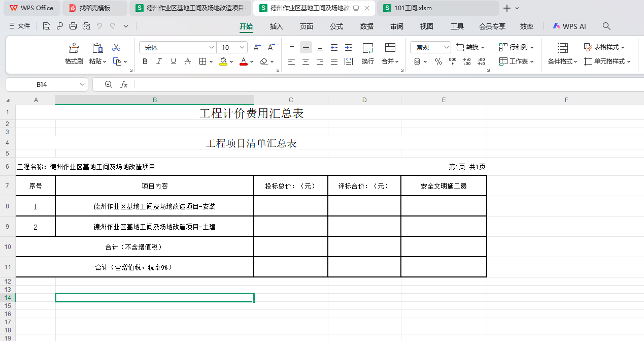Toggle right horizontal text alignment
Viewport: 644px width, 341px height.
click(x=320, y=61)
